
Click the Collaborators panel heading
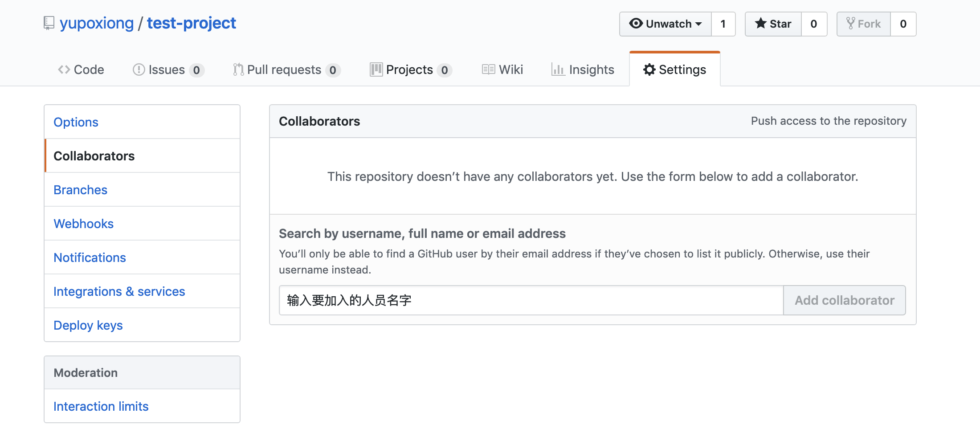point(319,121)
